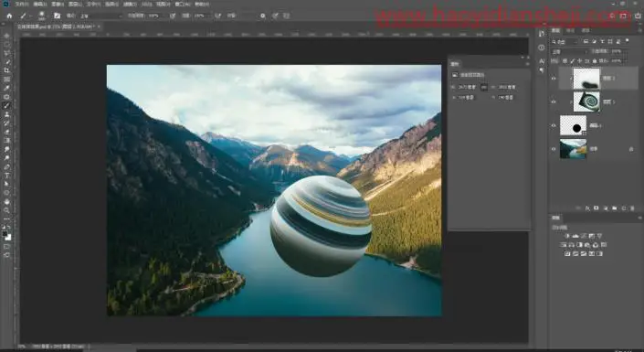Switch to the Channels tab
The height and width of the screenshot is (352, 644).
(571, 30)
